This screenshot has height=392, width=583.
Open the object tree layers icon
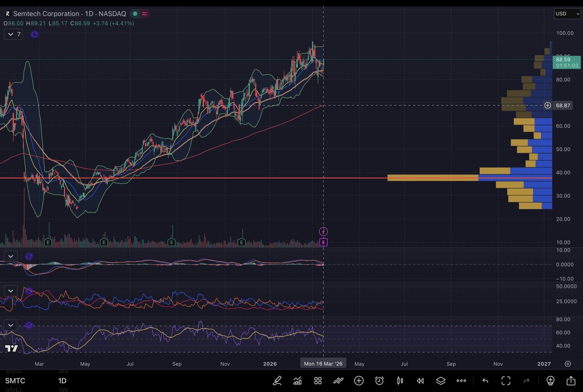[x=441, y=381]
